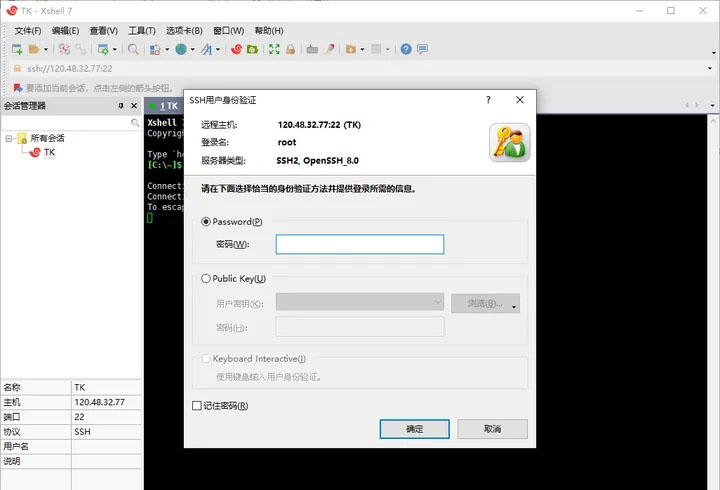720x490 pixels.
Task: Click the green Xftp file transfer icon
Action: tap(252, 49)
